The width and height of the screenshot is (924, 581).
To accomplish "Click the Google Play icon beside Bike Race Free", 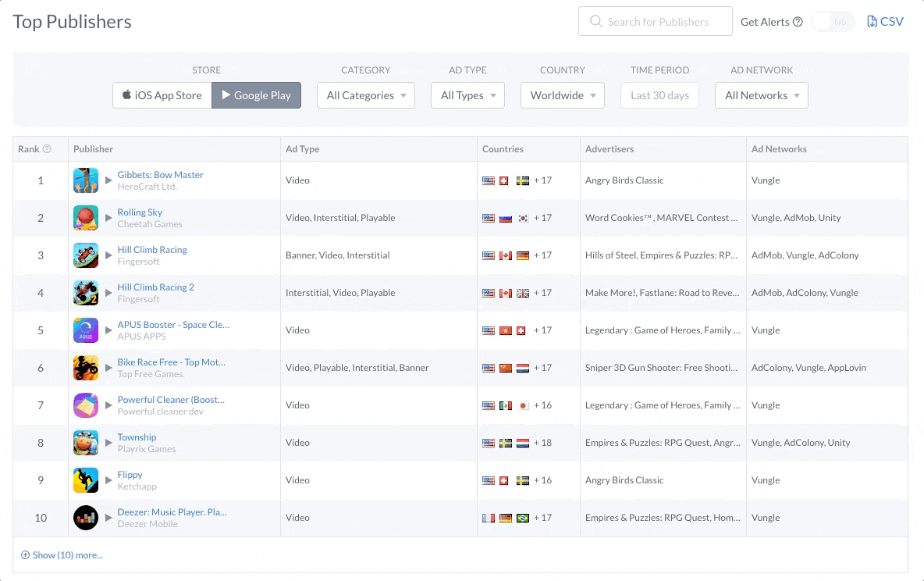I will [108, 368].
